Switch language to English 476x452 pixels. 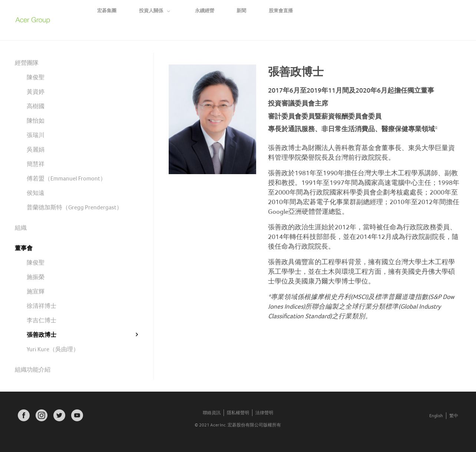click(436, 416)
